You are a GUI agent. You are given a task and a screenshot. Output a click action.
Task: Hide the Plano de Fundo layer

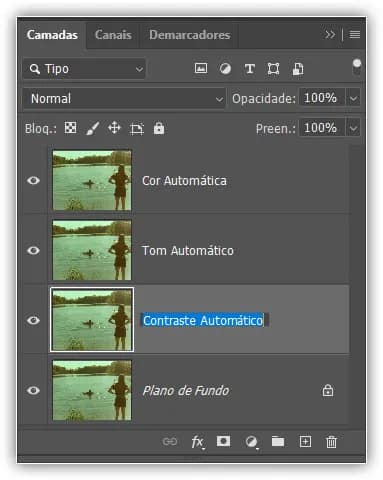(33, 390)
